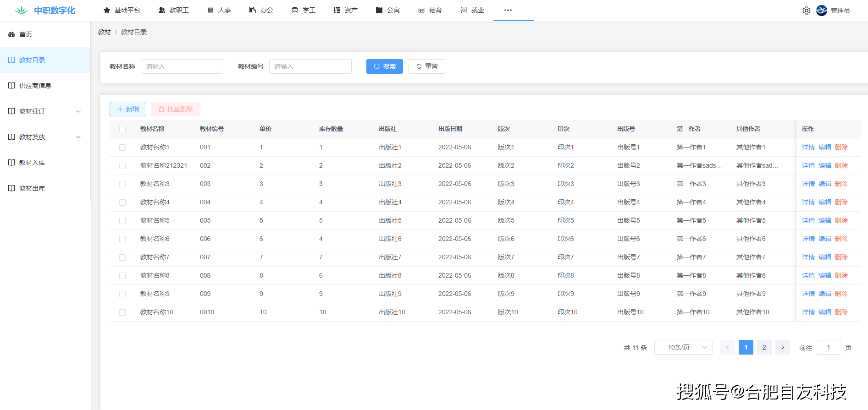The height and width of the screenshot is (410, 868).
Task: Click the list icon beside 资产
Action: coord(337,10)
